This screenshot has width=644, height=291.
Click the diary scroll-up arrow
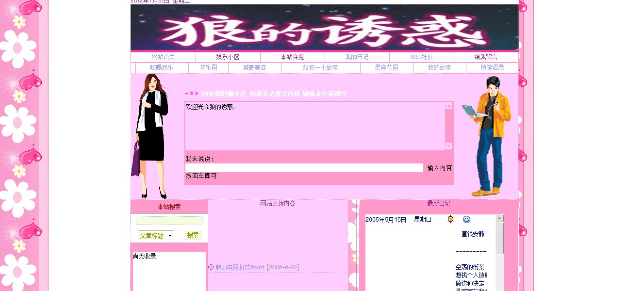point(500,219)
